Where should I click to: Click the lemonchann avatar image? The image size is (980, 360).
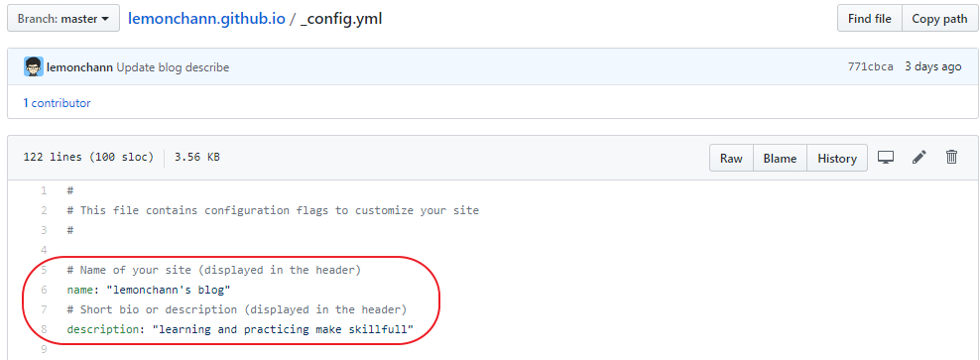[x=34, y=66]
